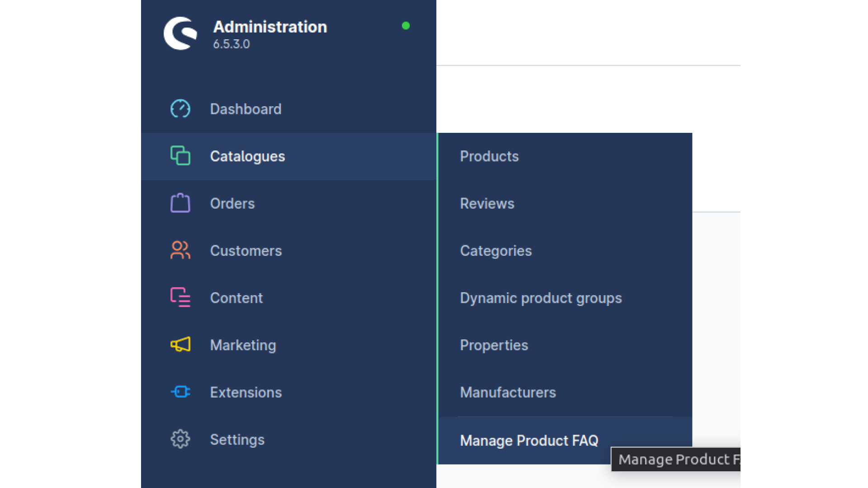
Task: Open Manufacturers from the submenu
Action: pos(565,392)
